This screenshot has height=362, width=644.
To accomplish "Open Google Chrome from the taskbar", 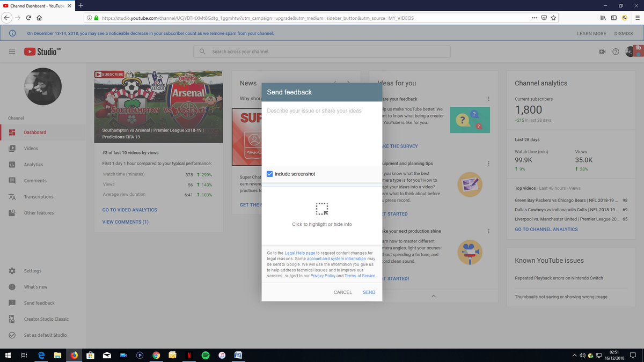I will coord(156,355).
